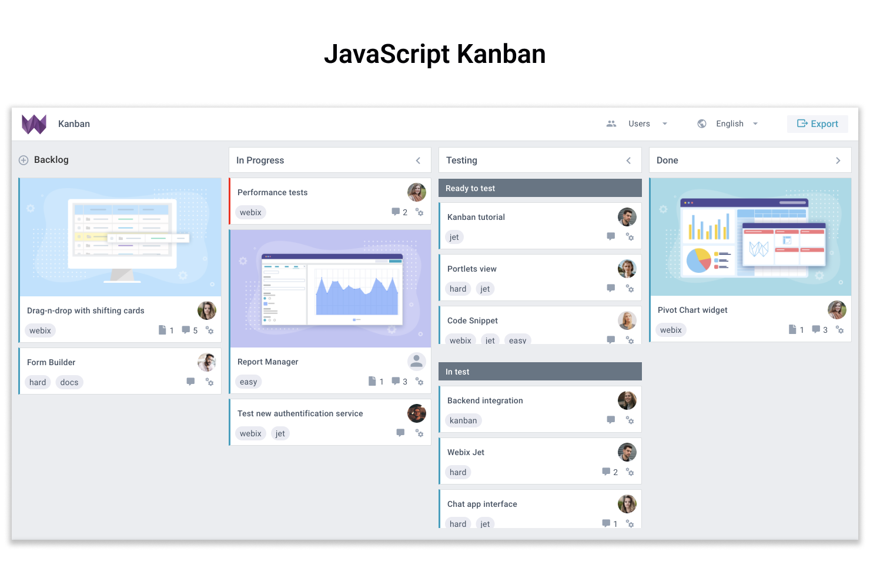The width and height of the screenshot is (870, 588).
Task: Open gear menu on Pivot Chart widget card
Action: point(840,330)
